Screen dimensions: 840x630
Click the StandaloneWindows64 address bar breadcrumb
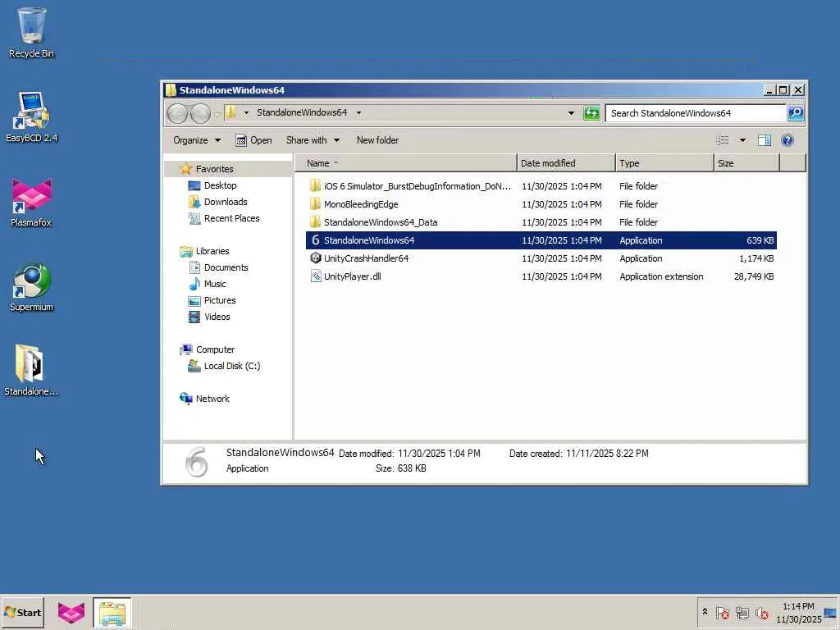coord(302,112)
